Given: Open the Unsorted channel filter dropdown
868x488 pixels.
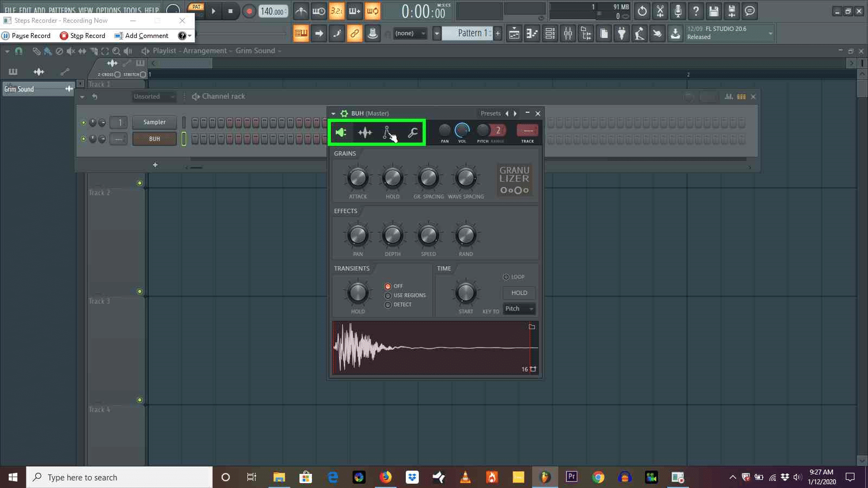Looking at the screenshot, I should click(155, 97).
